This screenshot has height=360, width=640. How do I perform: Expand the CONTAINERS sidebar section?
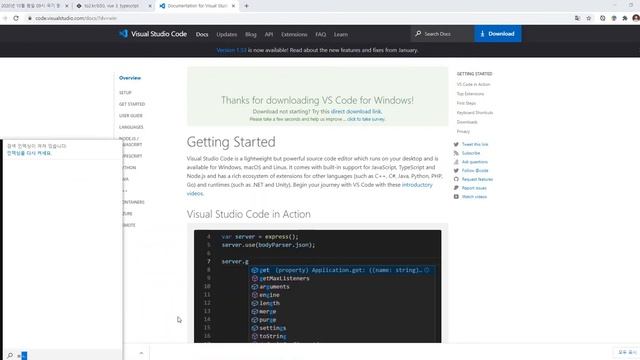pos(134,202)
